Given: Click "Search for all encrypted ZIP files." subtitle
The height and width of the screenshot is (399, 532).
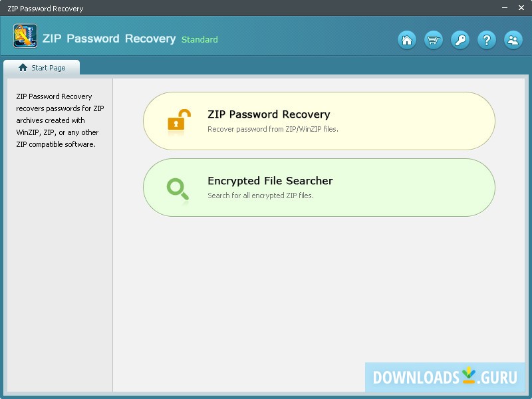Looking at the screenshot, I should (260, 196).
